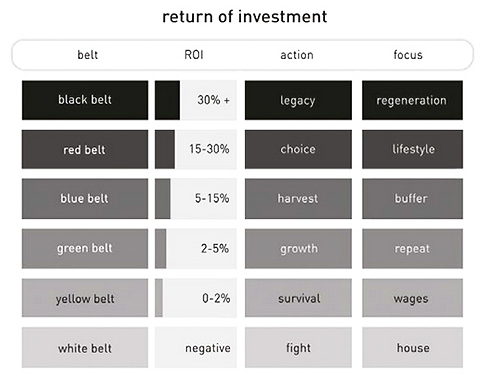Click the focus column header
Viewport: 485px width, 379px height.
(x=408, y=55)
